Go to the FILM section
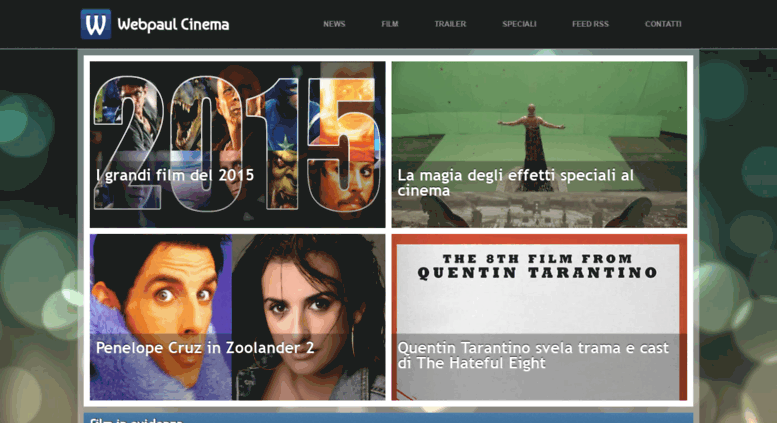Viewport: 777px width, 423px height. 390,24
